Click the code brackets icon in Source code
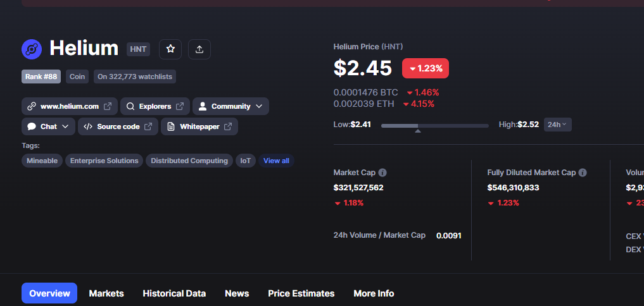 tap(88, 126)
